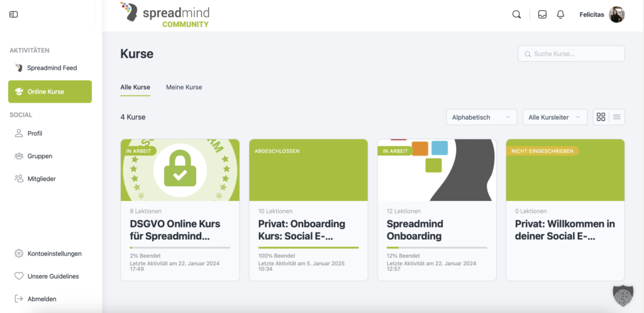Switch to the grid view

[601, 117]
